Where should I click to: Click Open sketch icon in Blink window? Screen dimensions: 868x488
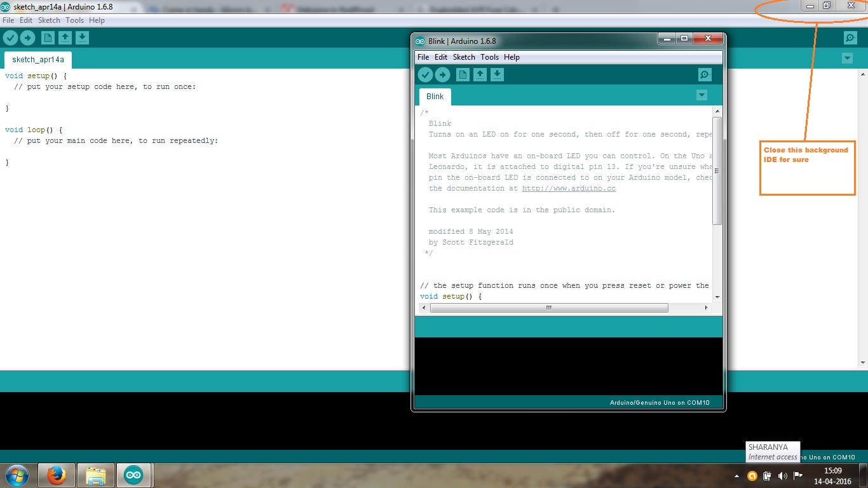[x=480, y=75]
